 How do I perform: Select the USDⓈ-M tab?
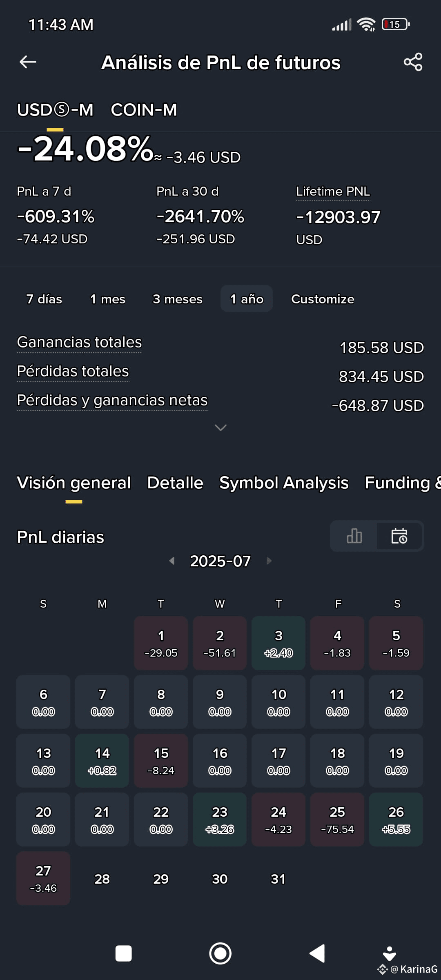click(x=55, y=110)
